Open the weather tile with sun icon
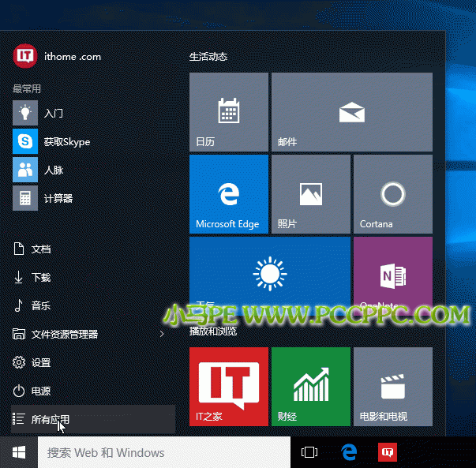Image resolution: width=476 pixels, height=468 pixels. (269, 275)
